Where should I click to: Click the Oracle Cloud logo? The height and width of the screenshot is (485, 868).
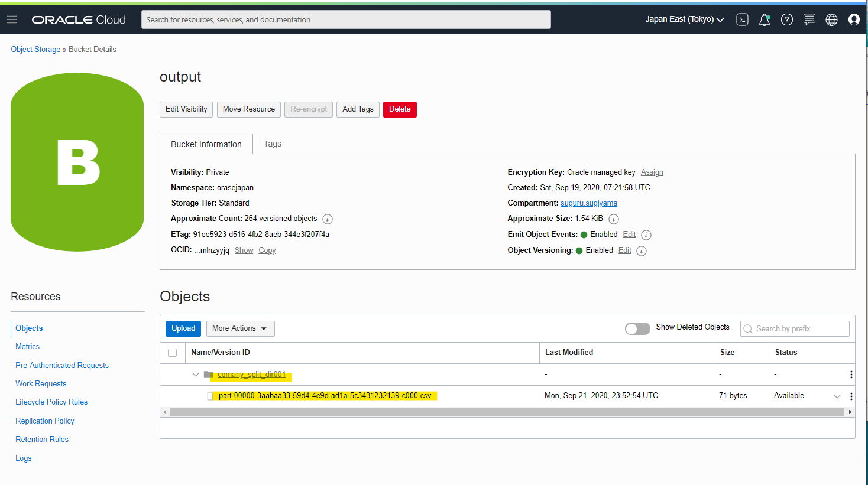click(79, 19)
